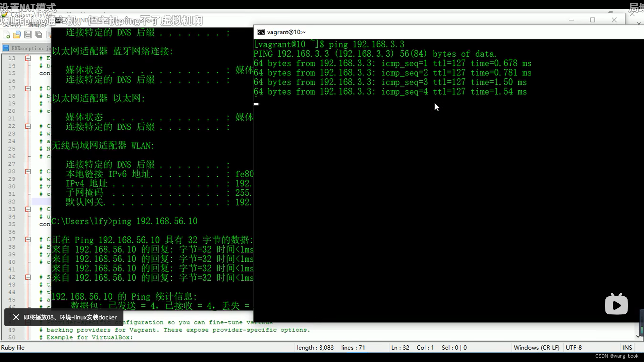
Task: Click the Ln : 32 status bar field
Action: point(400,348)
